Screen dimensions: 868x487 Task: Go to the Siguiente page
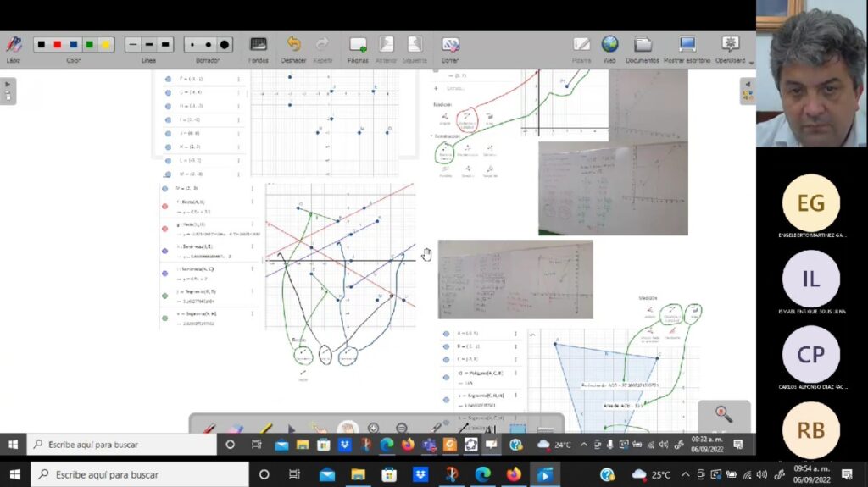pos(415,49)
